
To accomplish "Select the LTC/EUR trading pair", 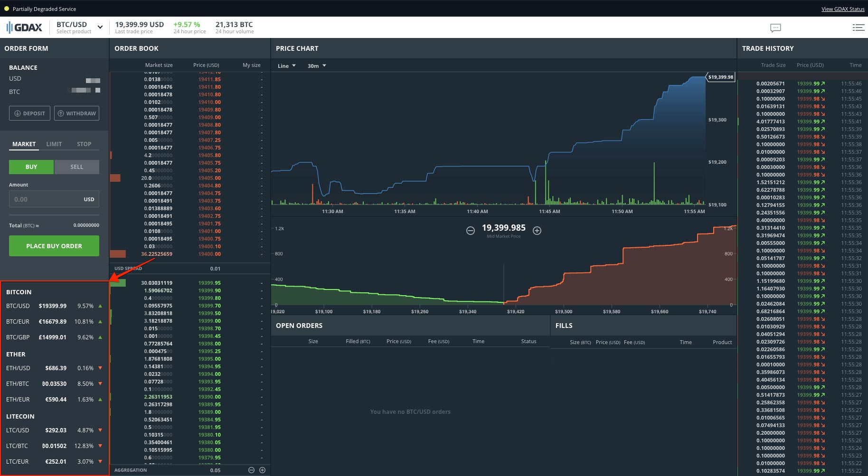I will pyautogui.click(x=54, y=461).
